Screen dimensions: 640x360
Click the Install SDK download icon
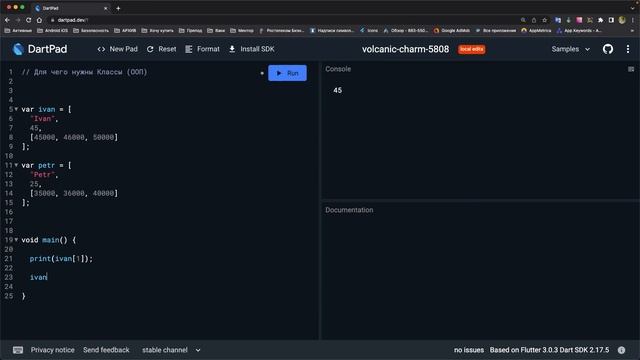point(232,49)
